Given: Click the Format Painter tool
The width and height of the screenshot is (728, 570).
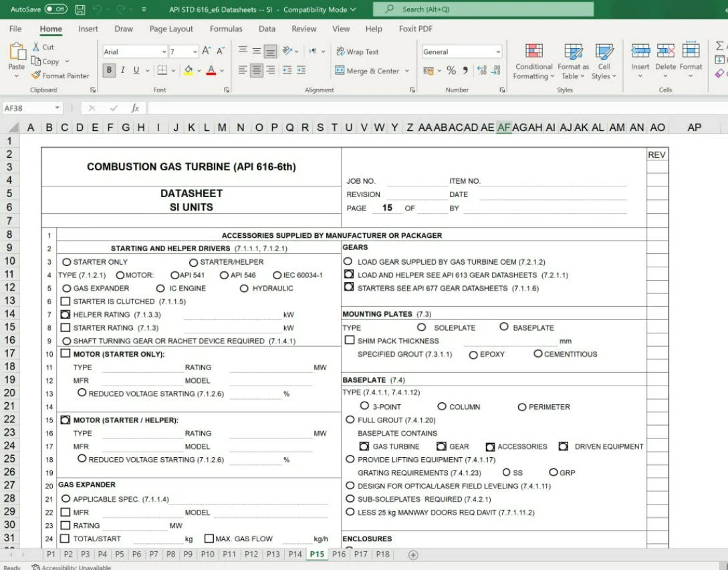Looking at the screenshot, I should (x=60, y=76).
